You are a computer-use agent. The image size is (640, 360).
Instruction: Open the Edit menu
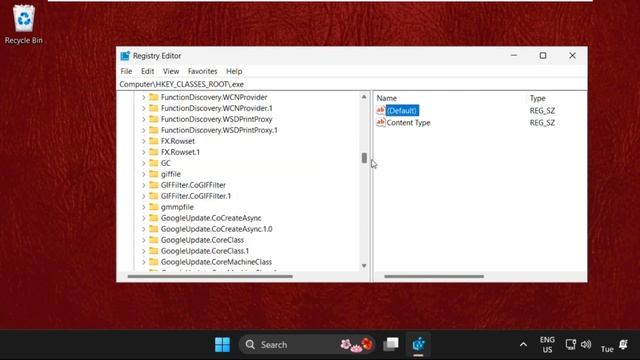pos(147,71)
